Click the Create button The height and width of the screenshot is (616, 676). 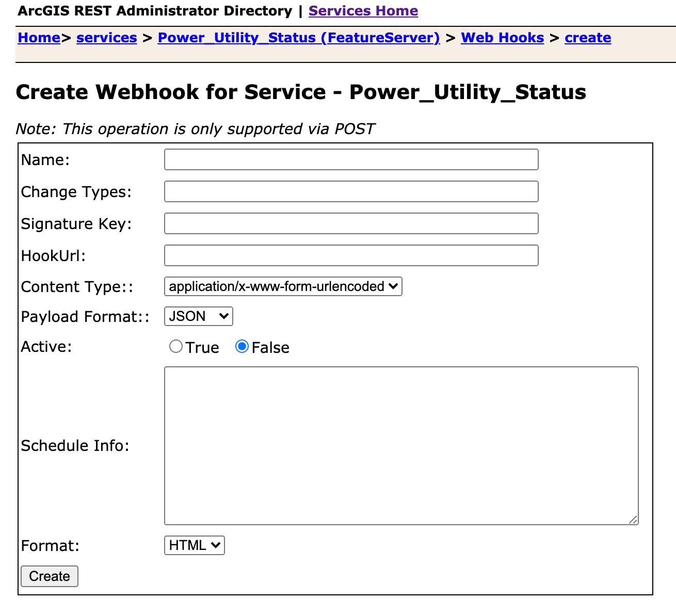point(50,576)
